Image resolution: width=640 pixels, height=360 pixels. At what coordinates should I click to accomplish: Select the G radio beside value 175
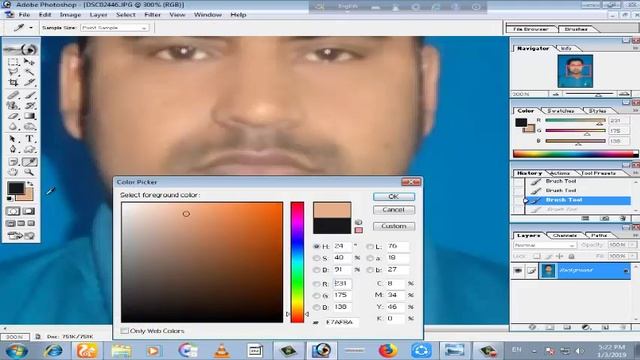click(x=316, y=295)
